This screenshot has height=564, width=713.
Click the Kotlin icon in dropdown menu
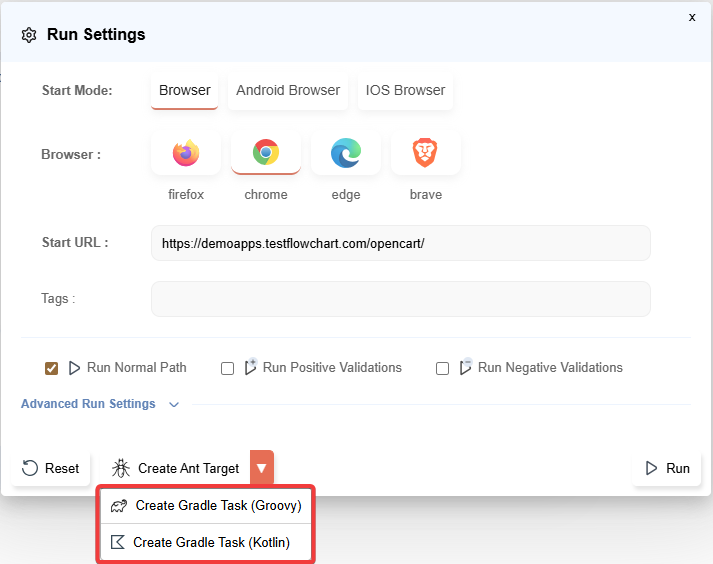[x=118, y=542]
